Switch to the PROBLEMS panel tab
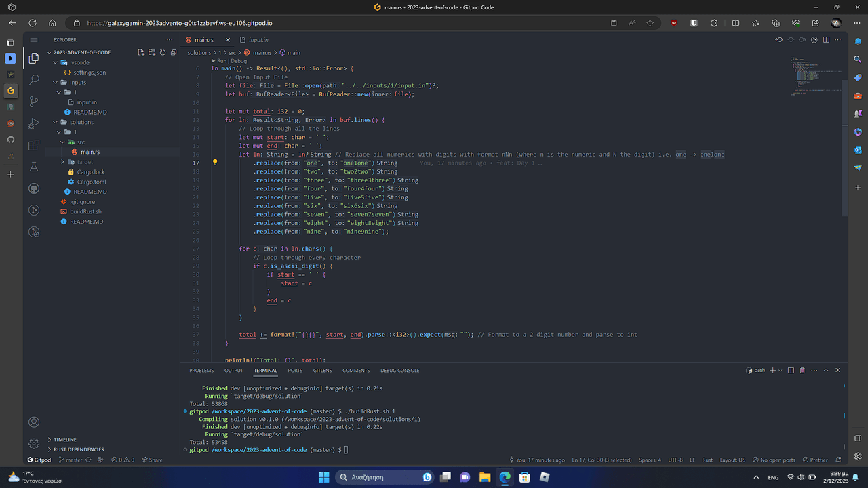The height and width of the screenshot is (488, 868). click(201, 371)
